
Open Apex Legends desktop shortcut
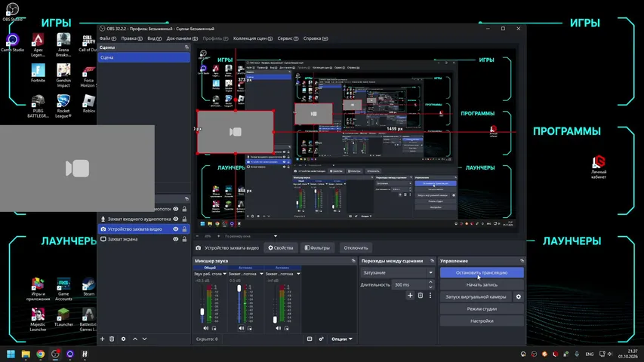tap(38, 45)
